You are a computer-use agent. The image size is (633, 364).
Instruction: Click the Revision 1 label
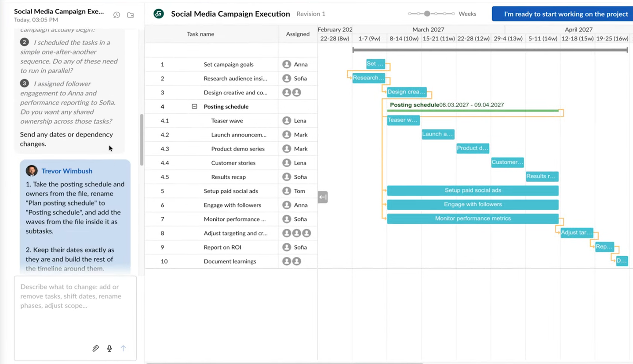311,14
